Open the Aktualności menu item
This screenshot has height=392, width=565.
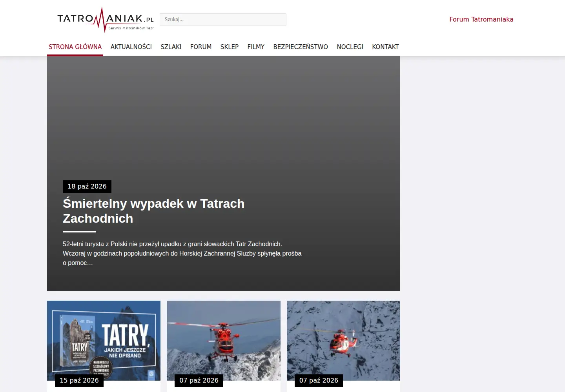(x=131, y=47)
